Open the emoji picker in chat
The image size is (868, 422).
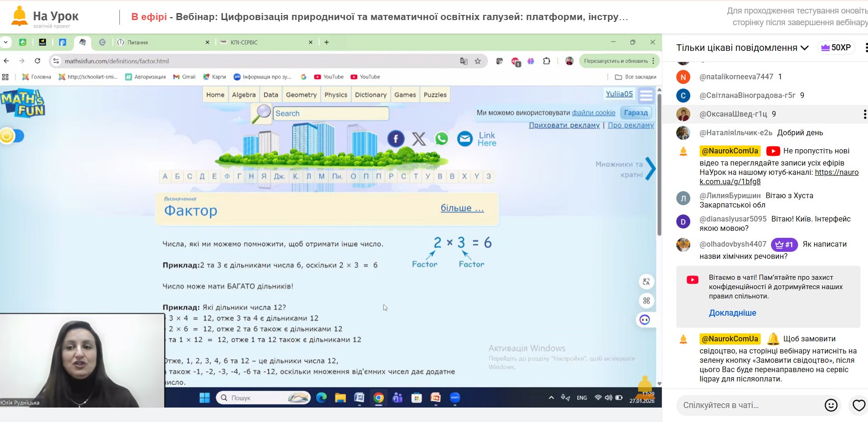click(831, 405)
